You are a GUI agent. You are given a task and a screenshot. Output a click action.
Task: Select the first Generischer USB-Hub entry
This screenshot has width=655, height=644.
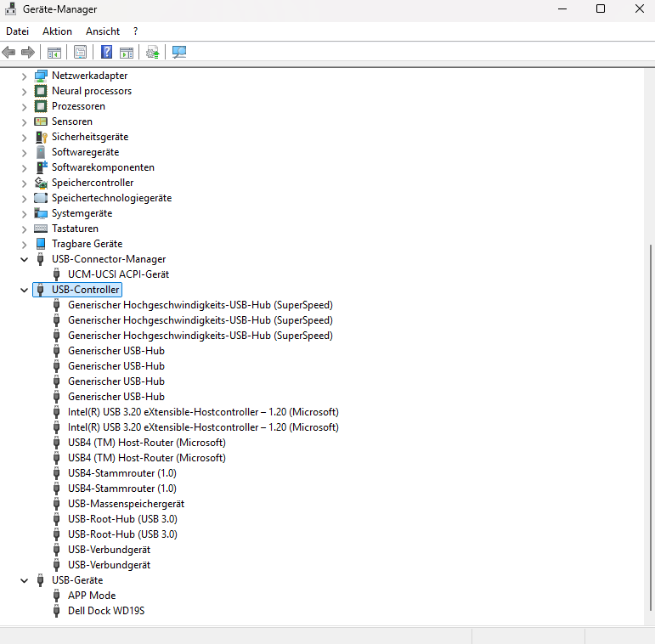(116, 351)
